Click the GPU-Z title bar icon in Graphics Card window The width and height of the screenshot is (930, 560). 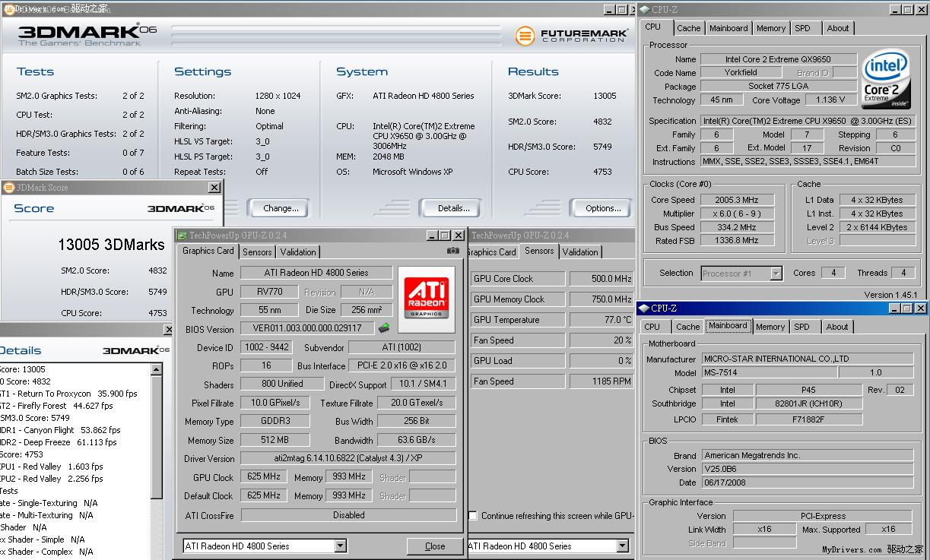click(181, 236)
